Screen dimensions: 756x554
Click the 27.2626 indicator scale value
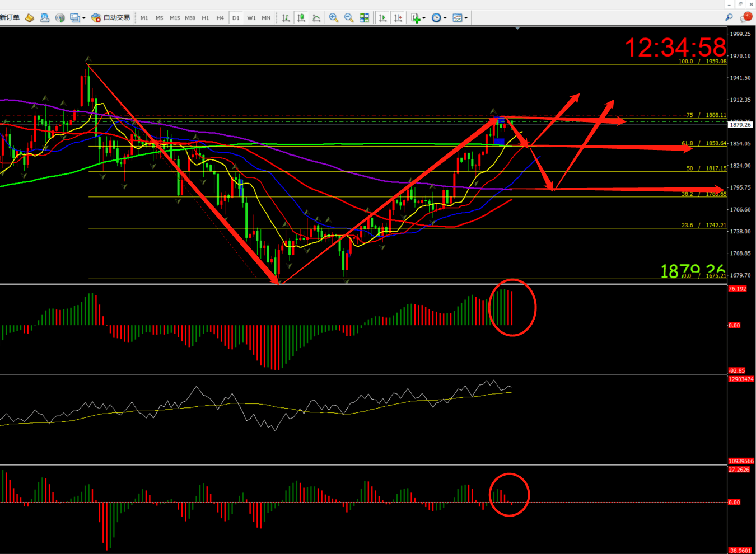739,470
